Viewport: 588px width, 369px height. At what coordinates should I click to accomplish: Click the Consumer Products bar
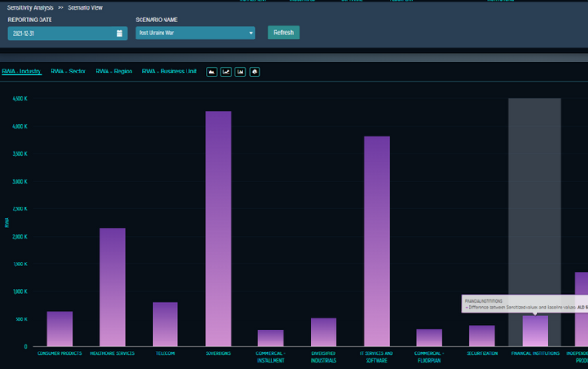pyautogui.click(x=60, y=328)
